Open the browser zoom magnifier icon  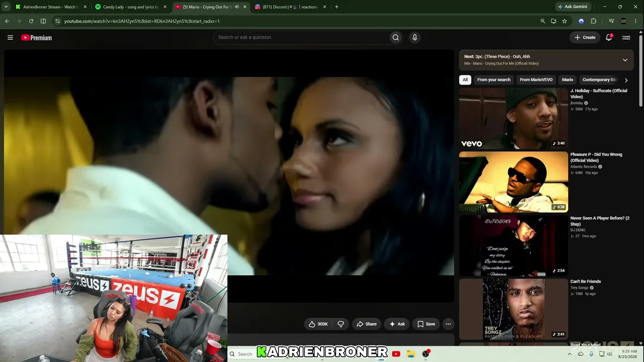pyautogui.click(x=542, y=21)
